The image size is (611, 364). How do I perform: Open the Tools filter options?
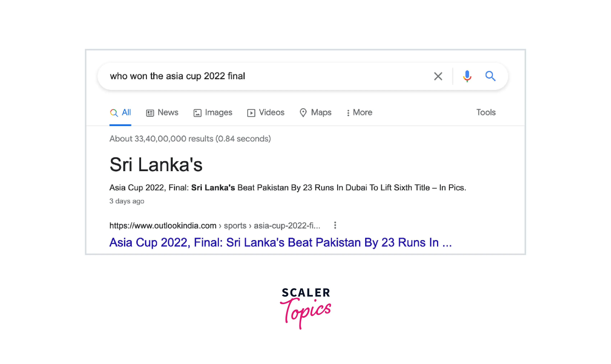click(x=486, y=112)
